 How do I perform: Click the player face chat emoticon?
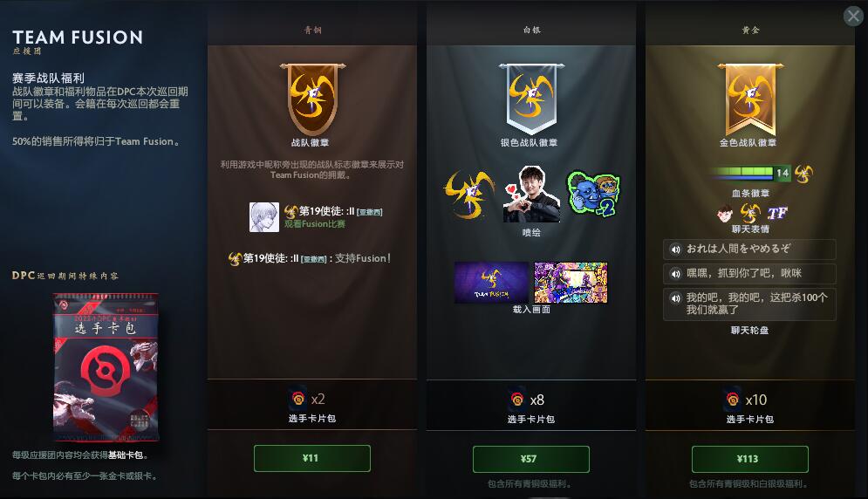[x=725, y=213]
